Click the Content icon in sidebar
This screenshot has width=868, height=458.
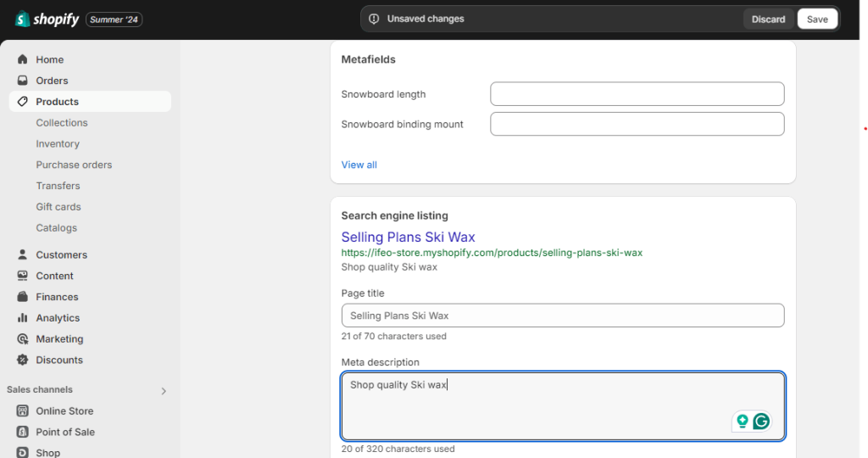(x=22, y=276)
